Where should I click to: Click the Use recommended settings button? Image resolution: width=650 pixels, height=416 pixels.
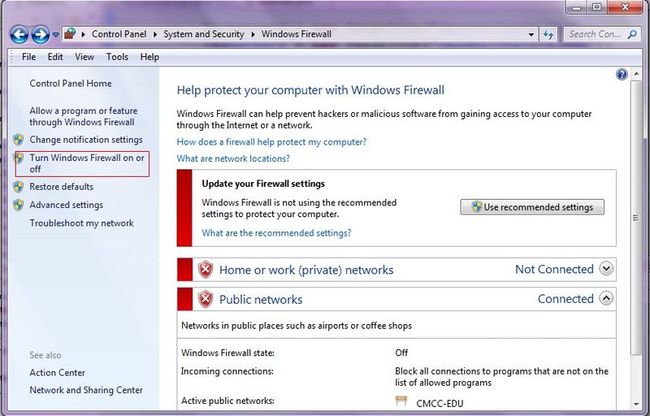tap(532, 207)
